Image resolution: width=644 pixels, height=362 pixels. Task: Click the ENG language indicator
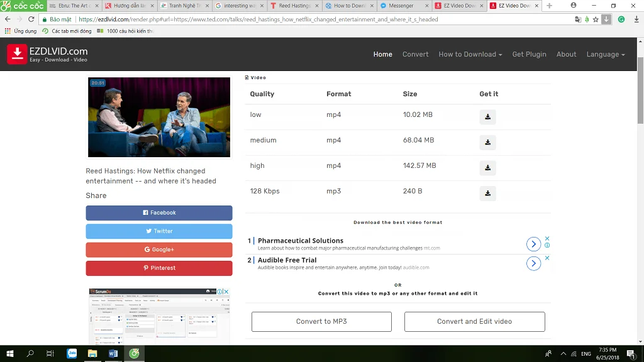586,353
